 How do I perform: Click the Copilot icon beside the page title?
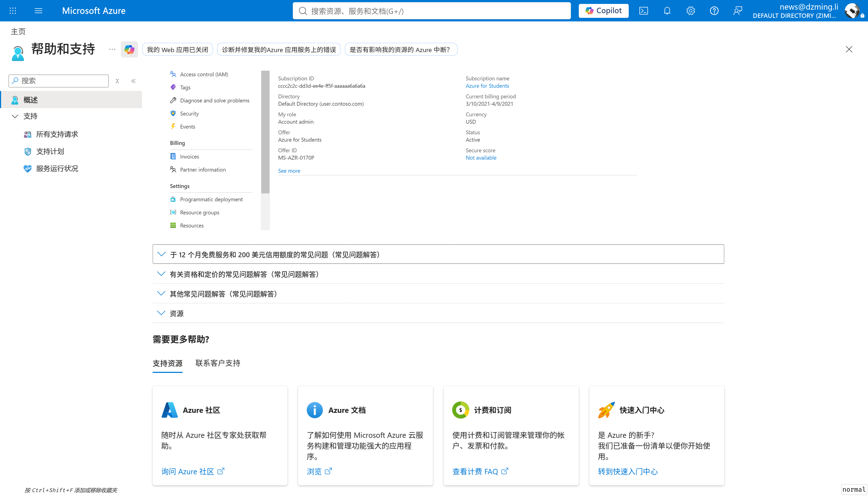[x=129, y=50]
